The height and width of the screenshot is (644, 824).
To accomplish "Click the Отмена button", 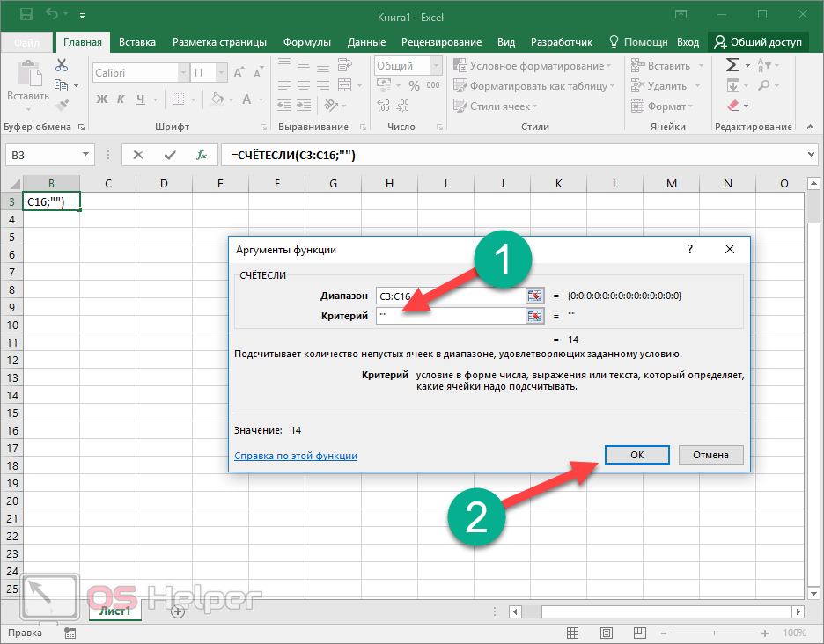I will click(x=710, y=455).
